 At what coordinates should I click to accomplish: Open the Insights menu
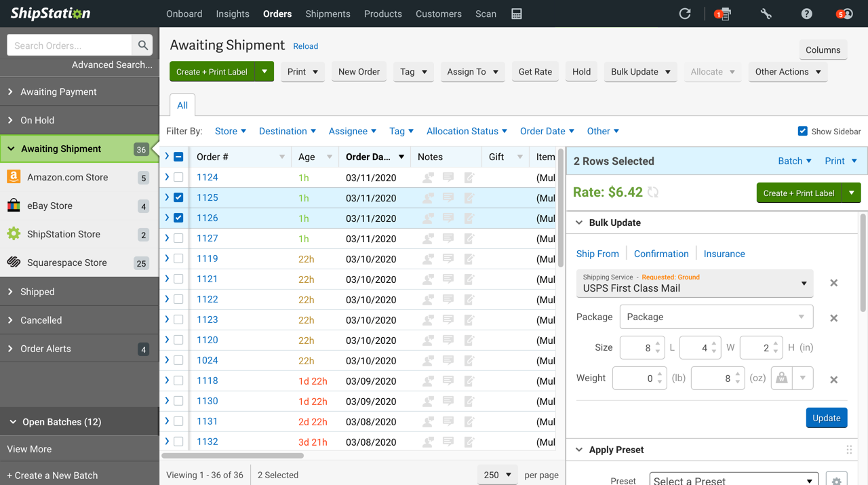[x=233, y=14]
